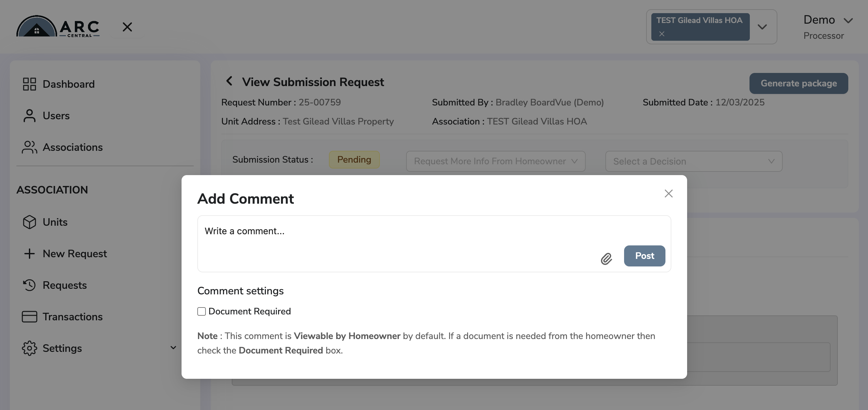The image size is (868, 410).
Task: Open the Select a Decision dropdown
Action: tap(694, 161)
